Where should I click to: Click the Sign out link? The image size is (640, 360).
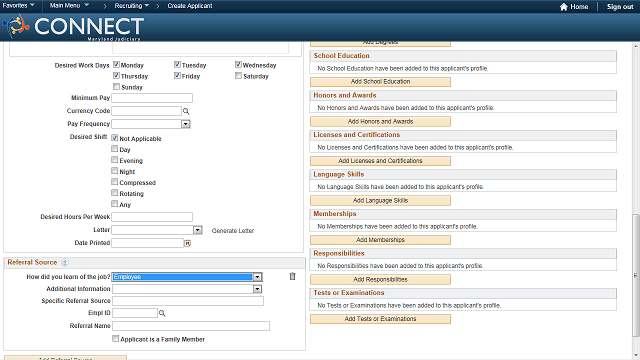620,7
